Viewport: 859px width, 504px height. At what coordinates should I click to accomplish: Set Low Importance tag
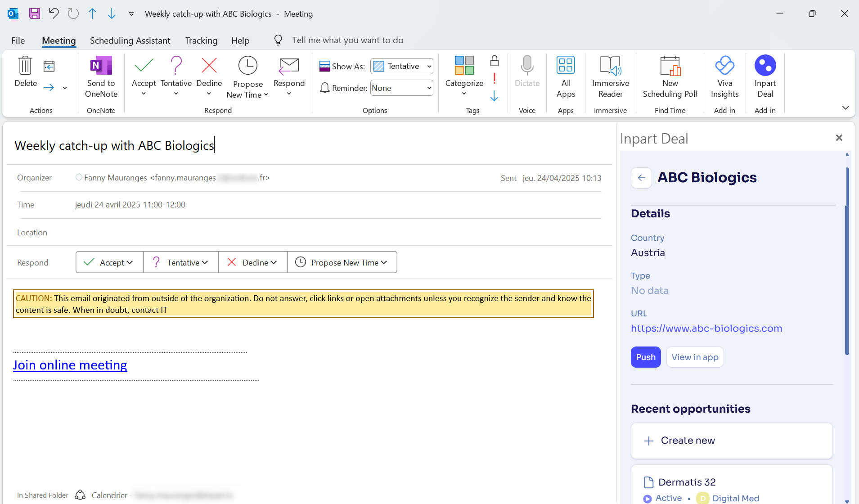494,96
